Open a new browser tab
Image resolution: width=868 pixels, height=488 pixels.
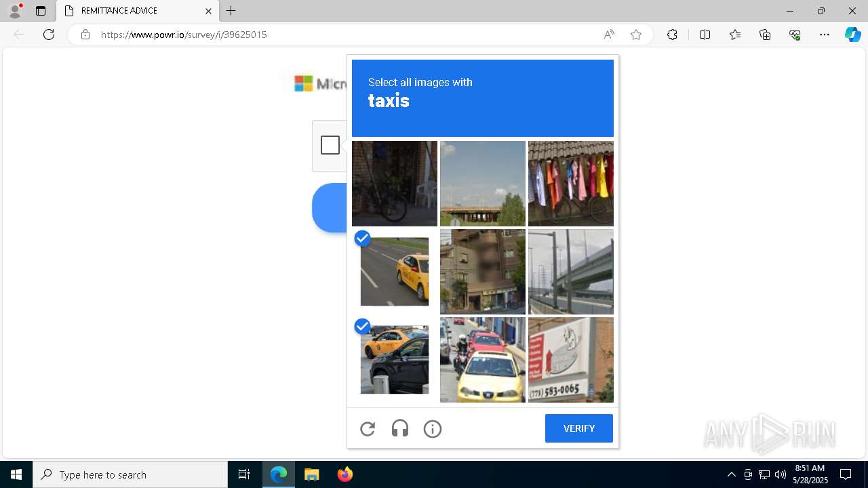point(231,11)
